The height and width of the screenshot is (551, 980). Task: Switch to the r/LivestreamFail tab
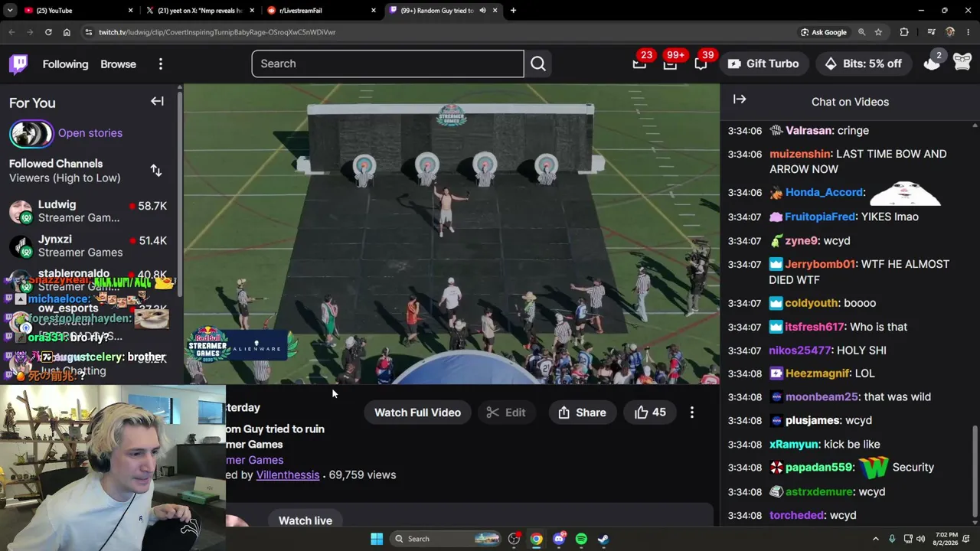click(322, 11)
